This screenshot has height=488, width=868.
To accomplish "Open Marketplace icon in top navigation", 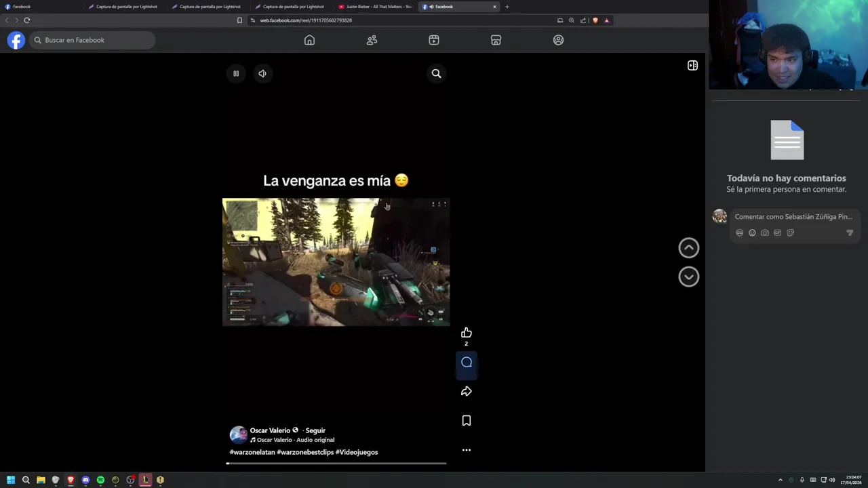I will (496, 40).
